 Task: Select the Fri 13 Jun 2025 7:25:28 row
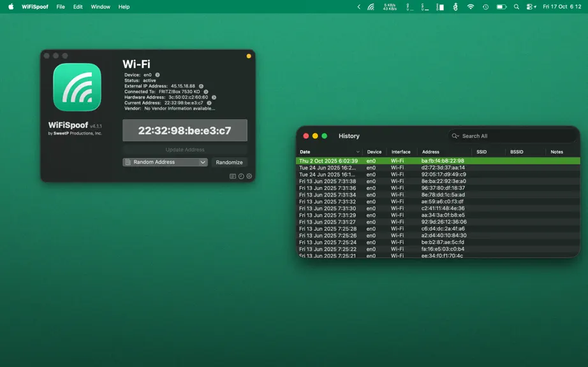coord(438,229)
